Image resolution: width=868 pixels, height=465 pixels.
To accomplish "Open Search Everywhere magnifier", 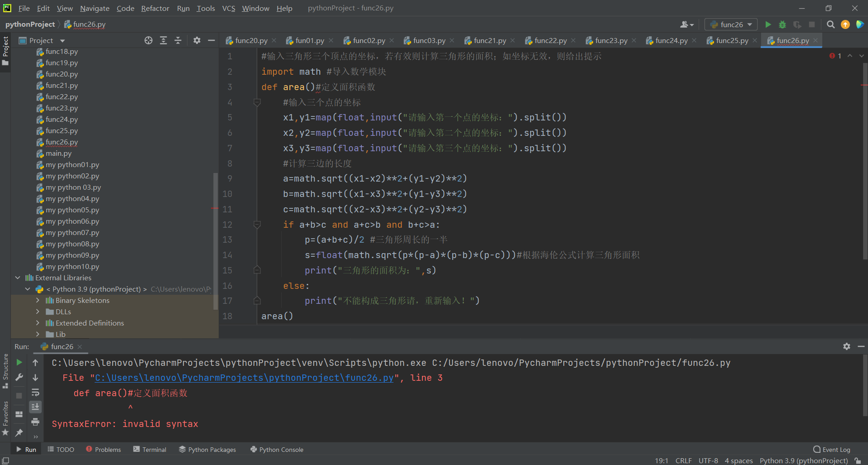I will (x=830, y=24).
